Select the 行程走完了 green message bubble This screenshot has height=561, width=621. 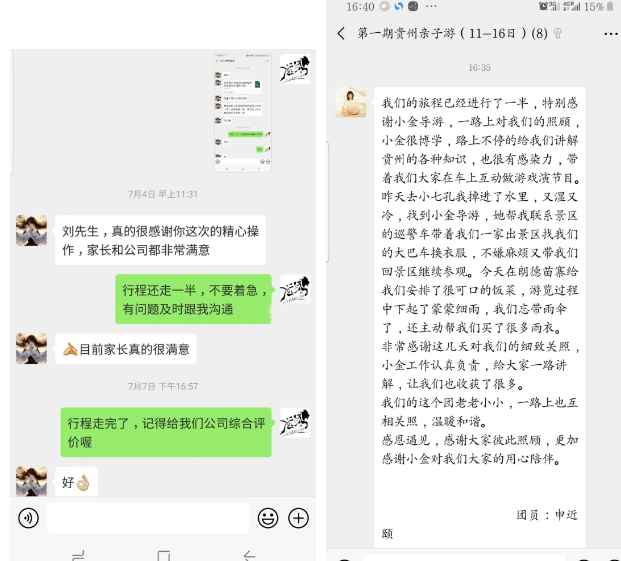(166, 432)
